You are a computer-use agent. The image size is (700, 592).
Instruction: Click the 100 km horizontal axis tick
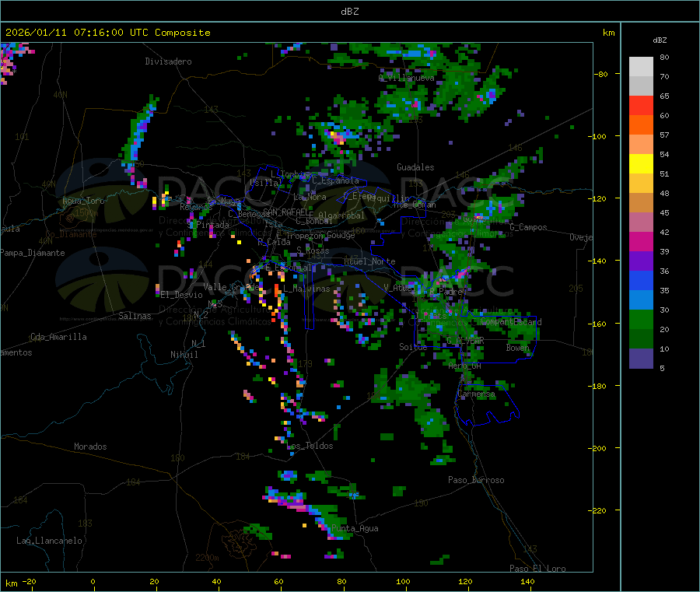point(403,581)
